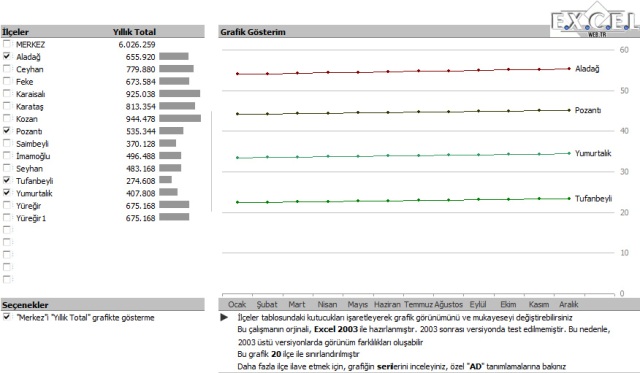Disable the Pozantı checkbox
Viewport: 640px width, 373px height.
click(x=7, y=131)
